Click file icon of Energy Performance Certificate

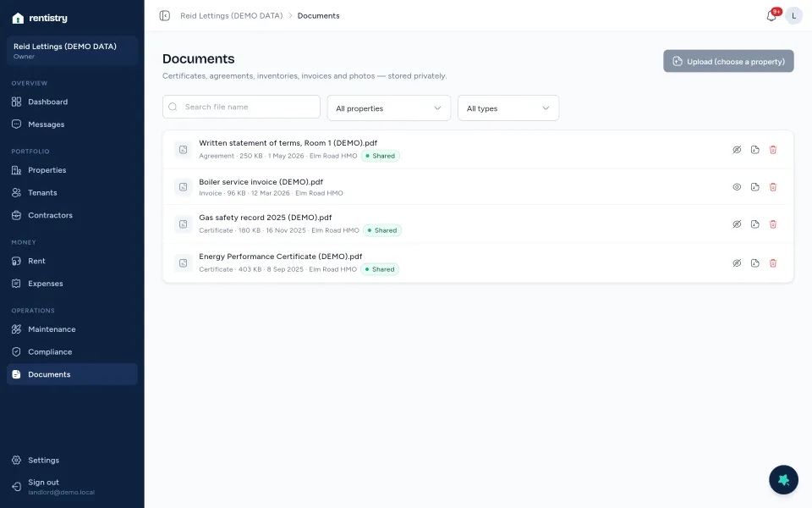(x=184, y=263)
